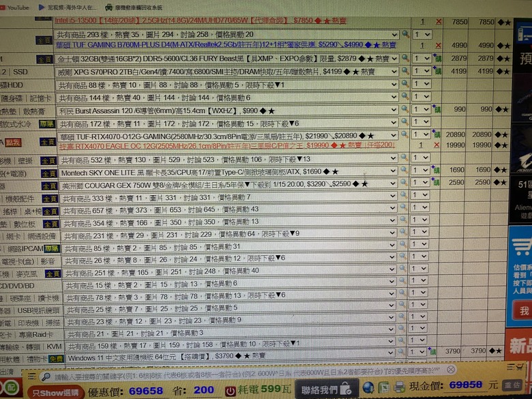Click the SSD category label in the left column
The width and height of the screenshot is (532, 399).
pos(20,72)
